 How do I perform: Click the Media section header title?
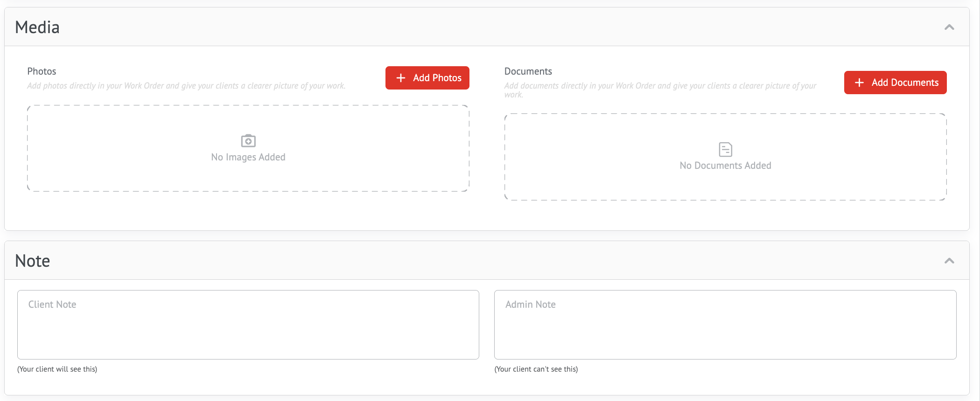coord(37,28)
